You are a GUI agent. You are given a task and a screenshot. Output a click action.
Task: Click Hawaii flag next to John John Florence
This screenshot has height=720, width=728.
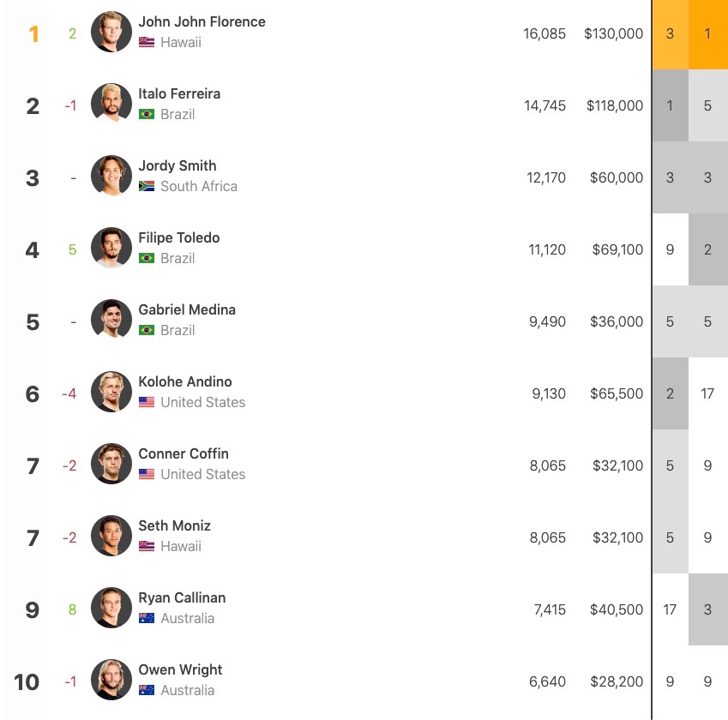147,42
